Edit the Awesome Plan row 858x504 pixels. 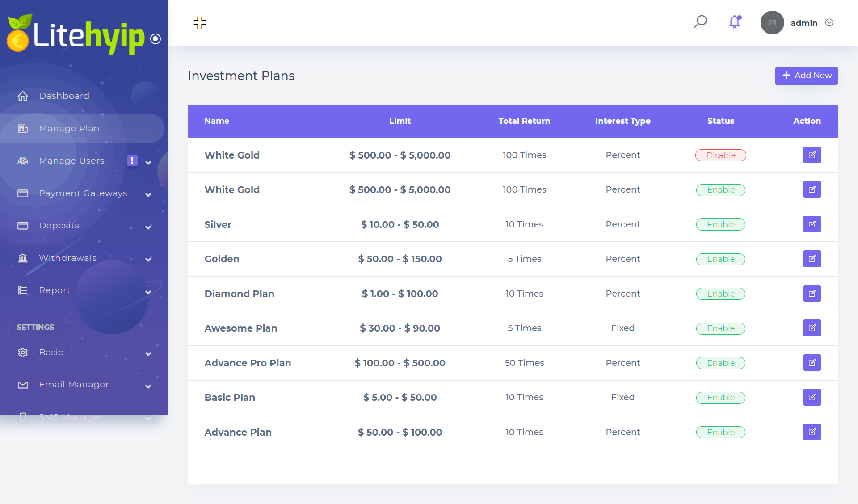pyautogui.click(x=812, y=328)
